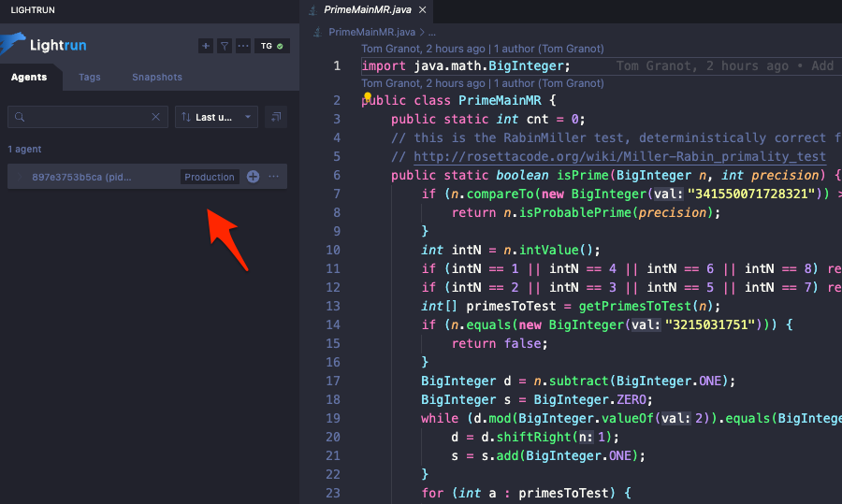
Task: Clear the search field with X
Action: tap(155, 117)
